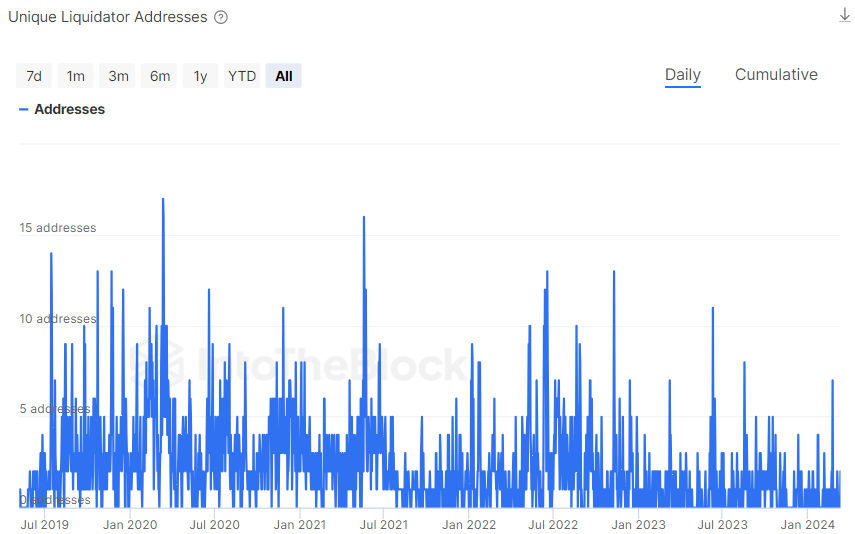Click the help icon beside the chart title

click(221, 17)
